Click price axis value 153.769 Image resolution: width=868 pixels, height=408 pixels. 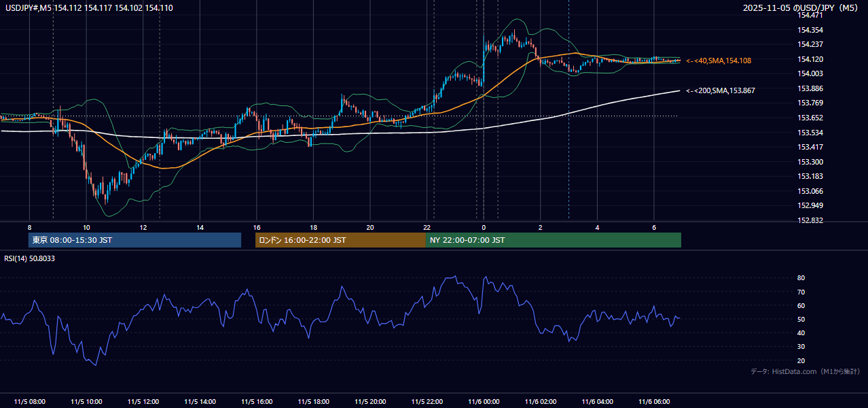tap(810, 103)
